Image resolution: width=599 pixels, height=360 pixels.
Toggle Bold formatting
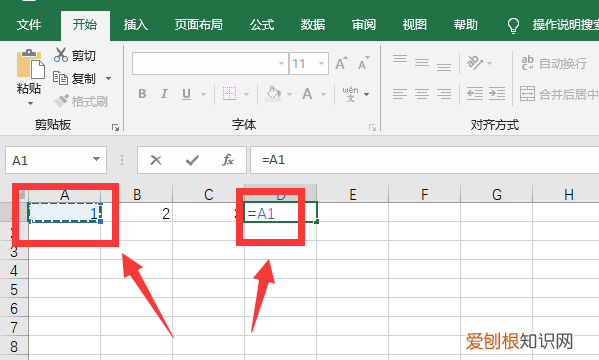pos(142,94)
